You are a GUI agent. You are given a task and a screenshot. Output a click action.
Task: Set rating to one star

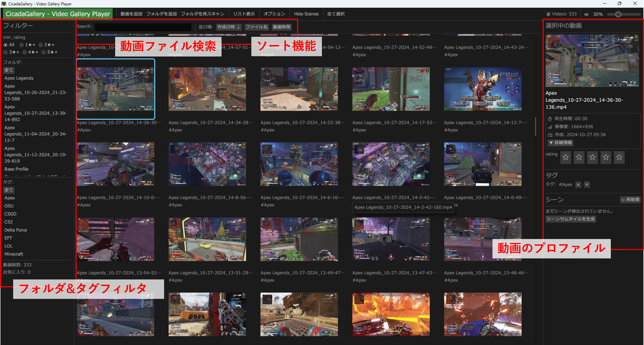coord(566,157)
